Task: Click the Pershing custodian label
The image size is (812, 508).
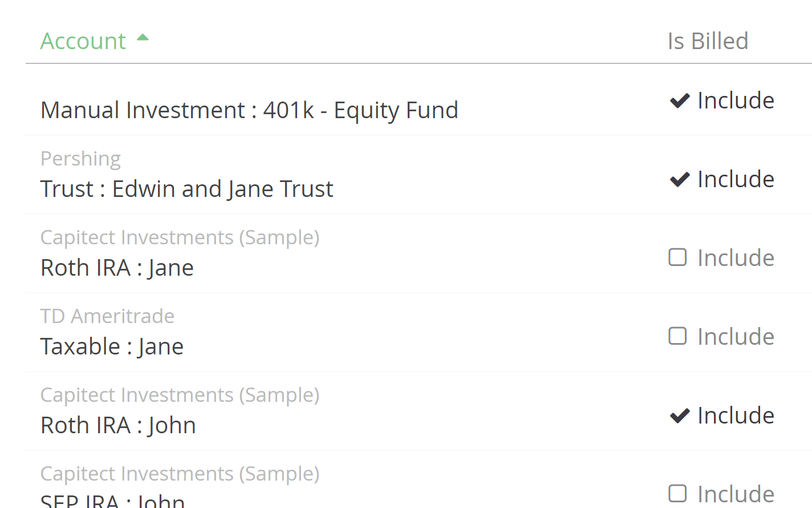Action: [80, 159]
